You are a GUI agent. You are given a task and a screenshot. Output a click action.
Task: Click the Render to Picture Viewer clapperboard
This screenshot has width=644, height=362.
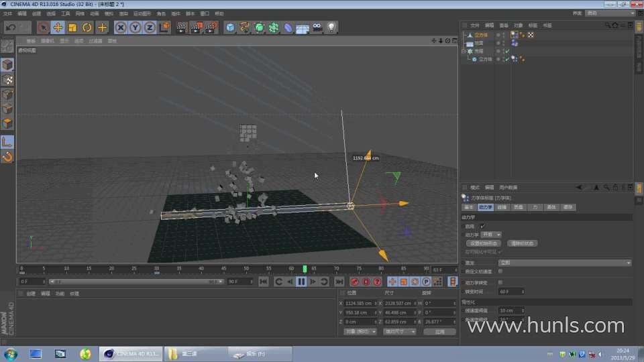pos(196,27)
